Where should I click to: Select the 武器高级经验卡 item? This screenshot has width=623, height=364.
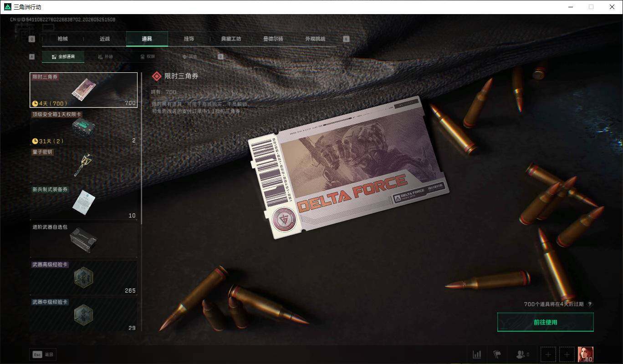click(x=84, y=277)
